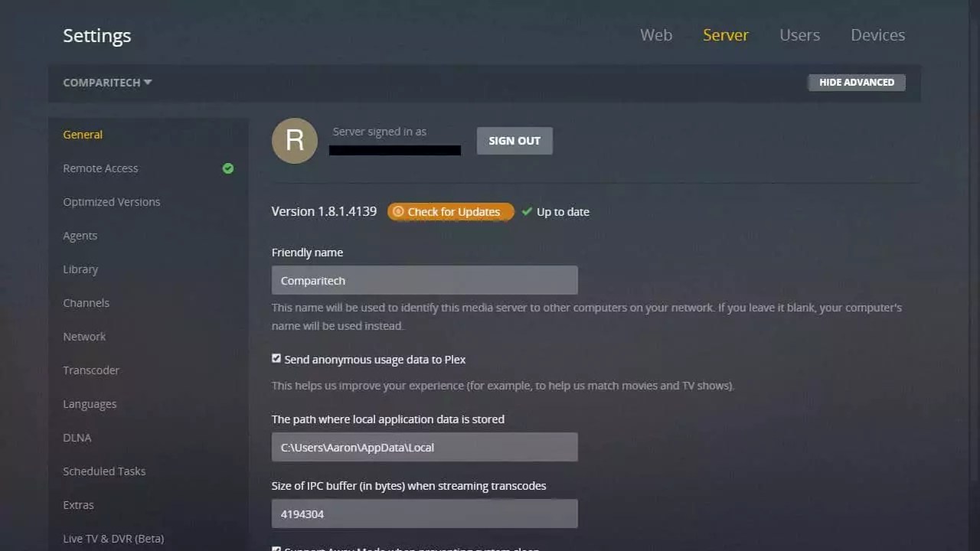Open Extras settings section
This screenshot has width=980, height=551.
[x=78, y=505]
